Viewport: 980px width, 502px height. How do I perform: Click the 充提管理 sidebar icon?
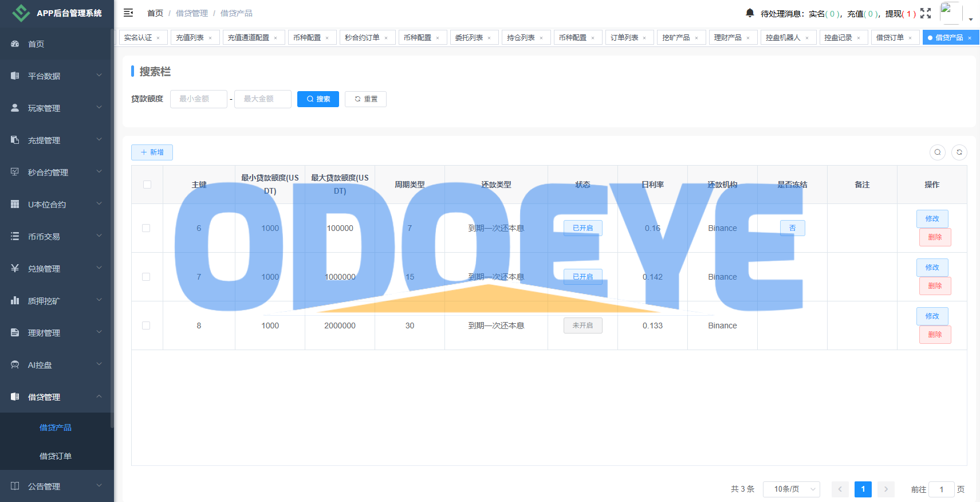coord(15,140)
